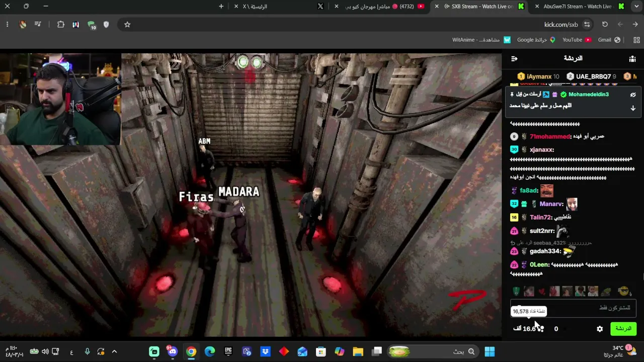Click username 0Leen in chat
The image size is (644, 362).
pyautogui.click(x=538, y=265)
